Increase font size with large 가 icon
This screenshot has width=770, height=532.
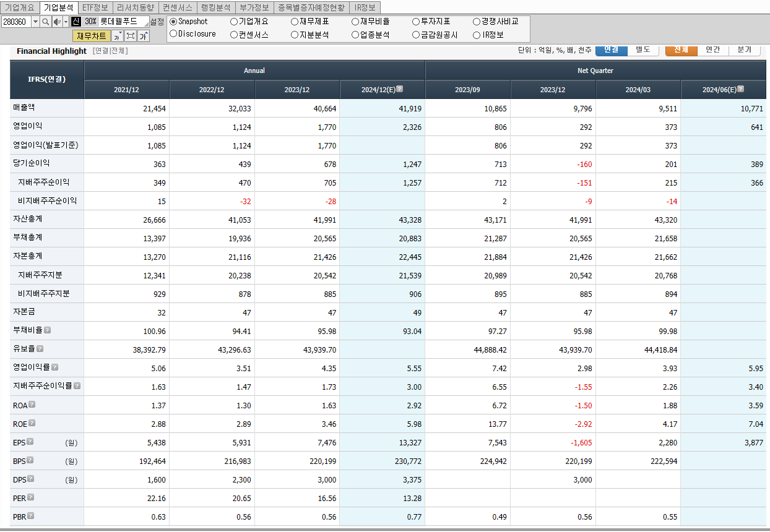(144, 36)
